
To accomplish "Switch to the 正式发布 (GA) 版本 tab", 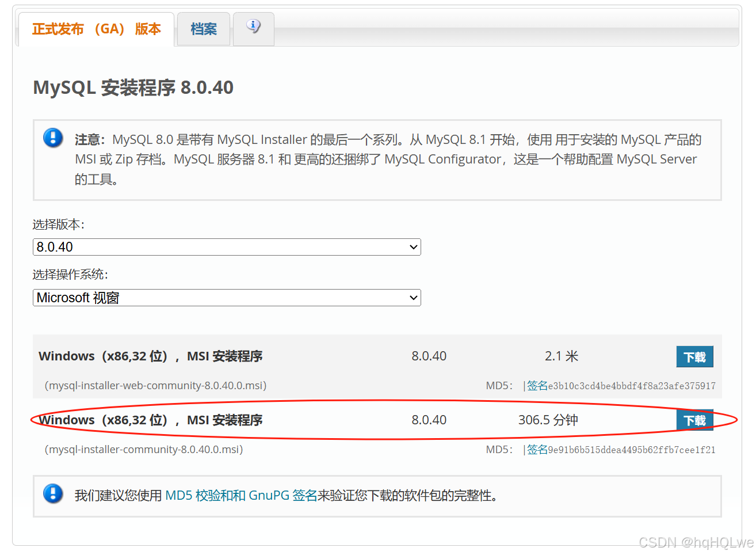I will click(96, 29).
